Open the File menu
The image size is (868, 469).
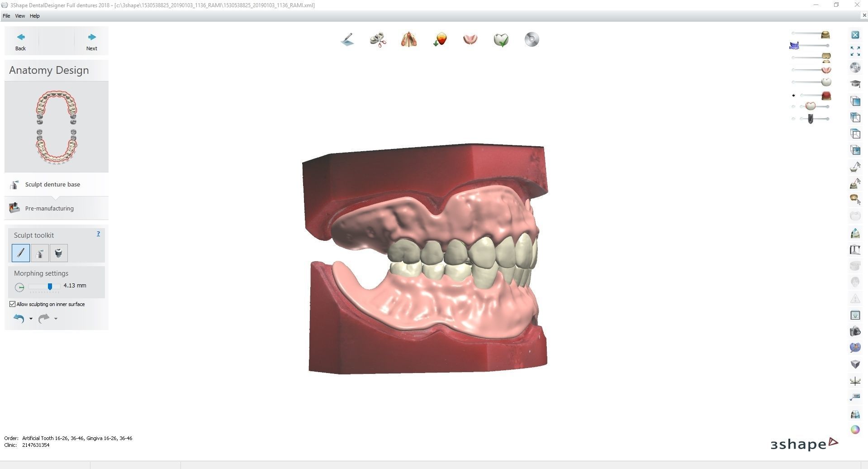[x=6, y=16]
